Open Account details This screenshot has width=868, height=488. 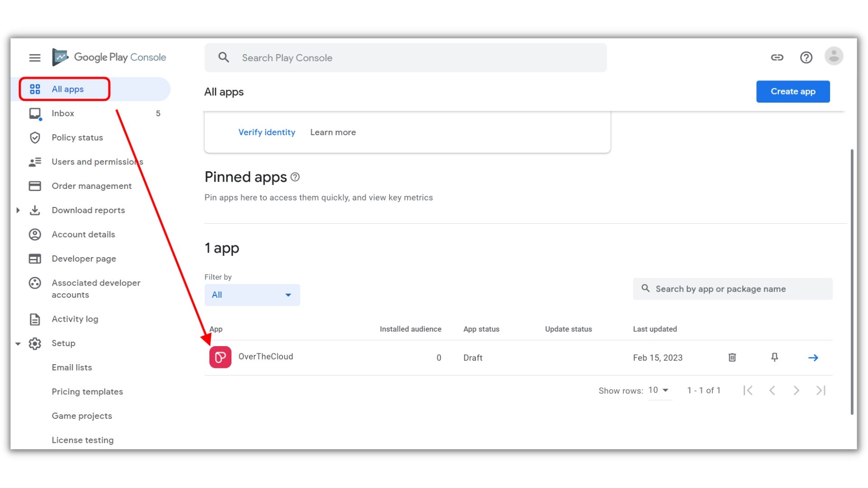coord(83,234)
